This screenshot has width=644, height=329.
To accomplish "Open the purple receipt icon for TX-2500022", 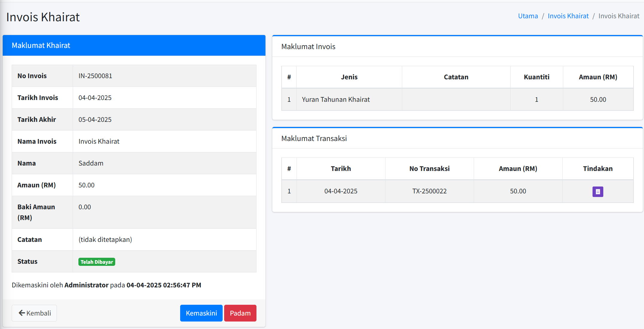I will click(598, 192).
